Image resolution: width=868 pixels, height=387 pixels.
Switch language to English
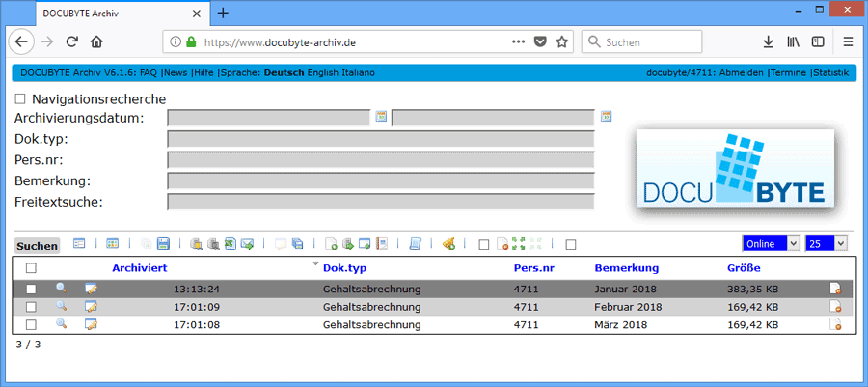point(323,73)
